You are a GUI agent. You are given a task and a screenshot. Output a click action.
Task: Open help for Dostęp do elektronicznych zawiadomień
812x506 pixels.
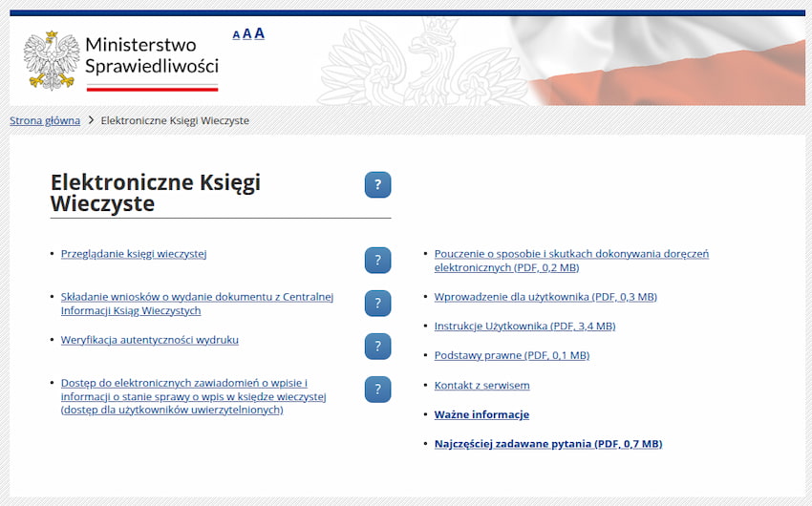[377, 390]
